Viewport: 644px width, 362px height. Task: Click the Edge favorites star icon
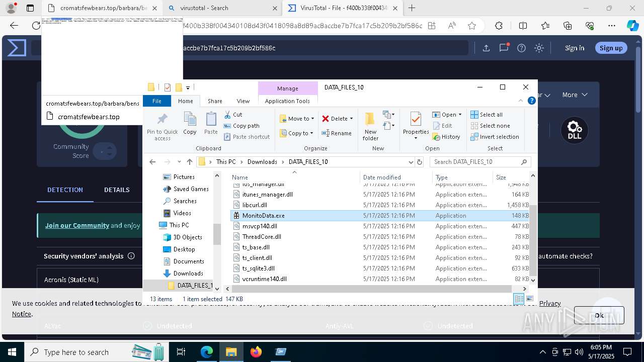471,26
